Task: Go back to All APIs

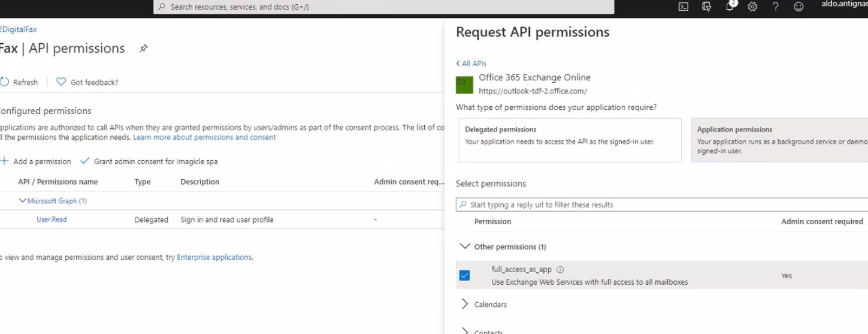Action: (x=471, y=64)
